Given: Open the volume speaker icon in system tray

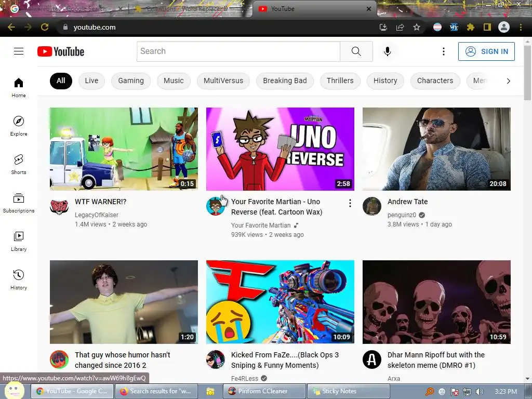Looking at the screenshot, I should pyautogui.click(x=480, y=392).
